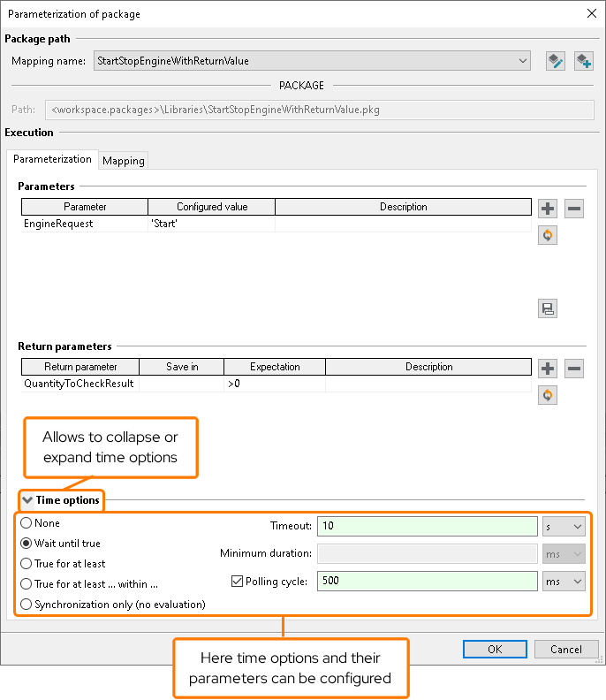Refresh the Return parameters table
Screen dimensions: 606x700
548,395
